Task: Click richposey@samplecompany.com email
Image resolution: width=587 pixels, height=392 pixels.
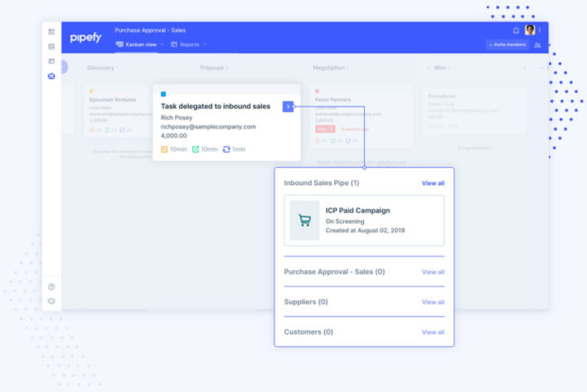Action: [x=208, y=126]
